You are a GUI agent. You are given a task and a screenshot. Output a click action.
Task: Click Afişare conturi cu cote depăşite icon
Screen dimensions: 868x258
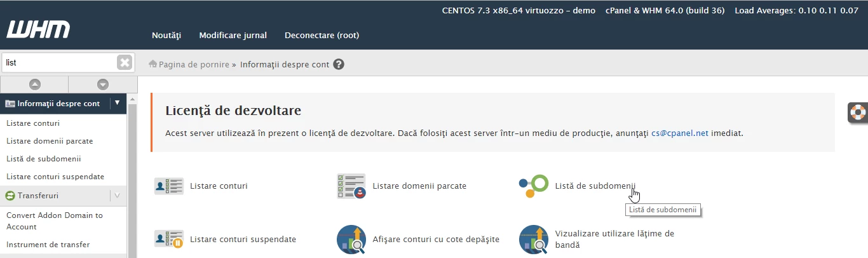(351, 240)
